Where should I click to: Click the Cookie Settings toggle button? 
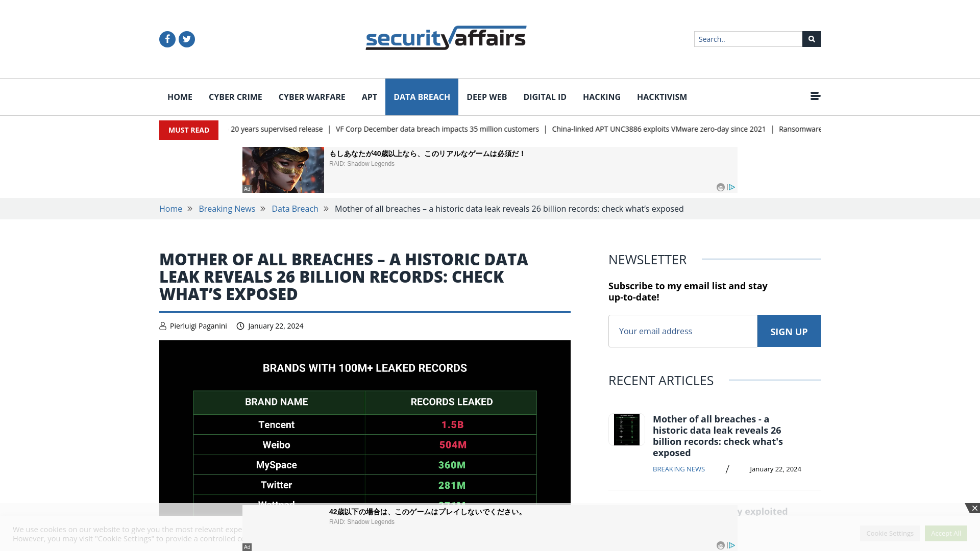click(x=889, y=533)
